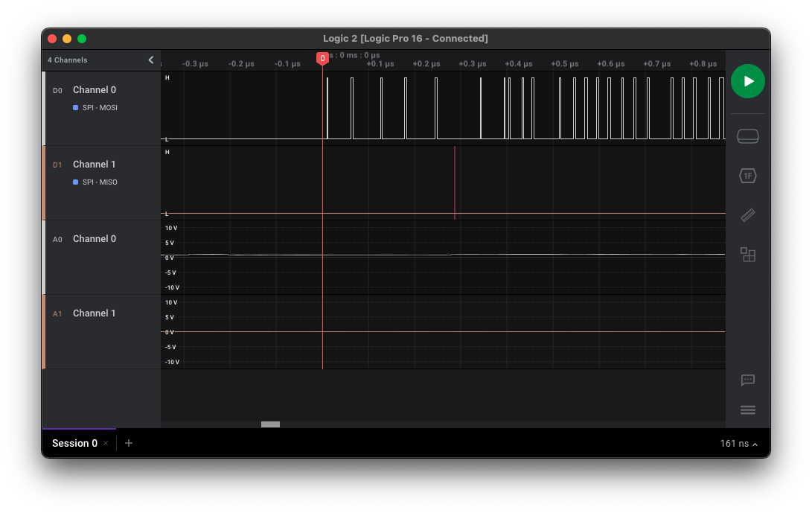This screenshot has width=812, height=513.
Task: Click the -0.3 µs time ruler label
Action: click(x=195, y=64)
